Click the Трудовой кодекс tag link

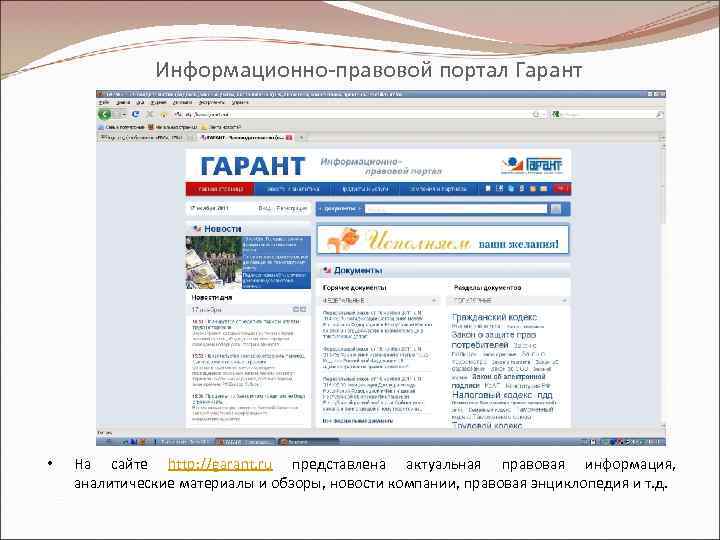click(487, 425)
